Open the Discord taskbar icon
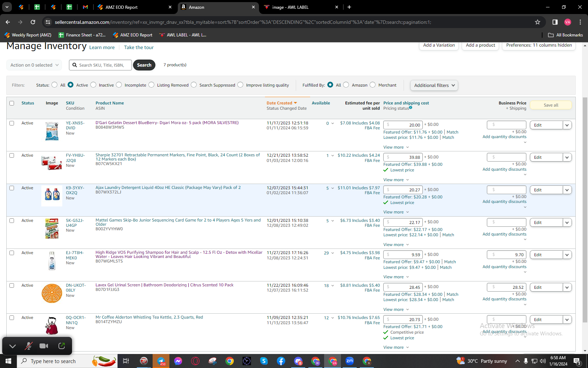 pos(298,361)
